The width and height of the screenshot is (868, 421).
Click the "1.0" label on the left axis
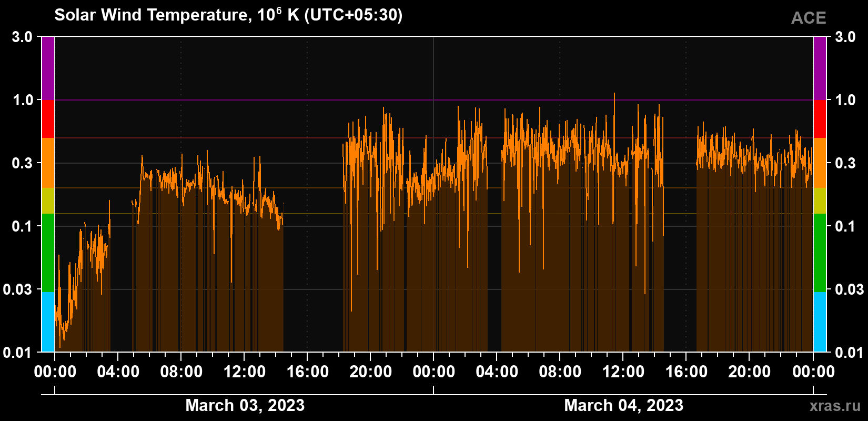pyautogui.click(x=23, y=100)
